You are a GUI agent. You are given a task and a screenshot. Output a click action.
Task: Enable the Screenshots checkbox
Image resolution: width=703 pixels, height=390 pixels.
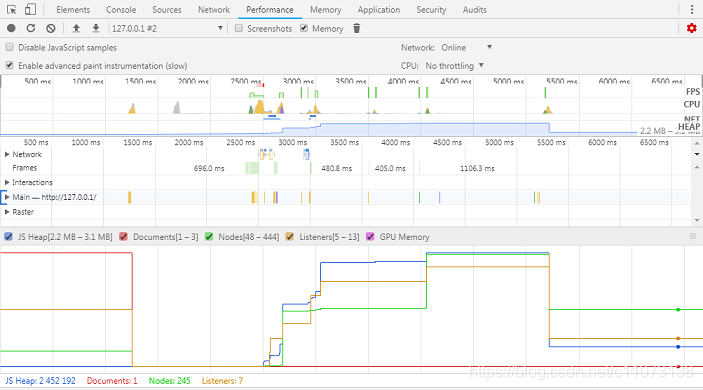[239, 28]
